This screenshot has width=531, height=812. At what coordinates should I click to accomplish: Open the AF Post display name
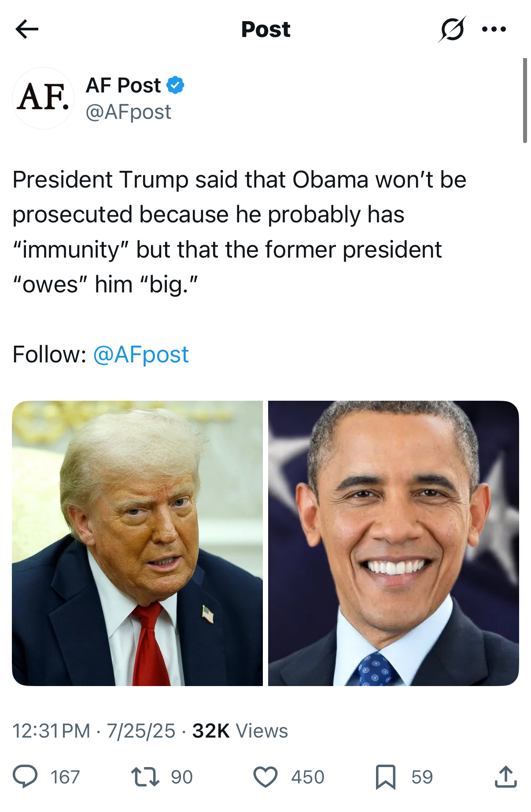point(123,85)
